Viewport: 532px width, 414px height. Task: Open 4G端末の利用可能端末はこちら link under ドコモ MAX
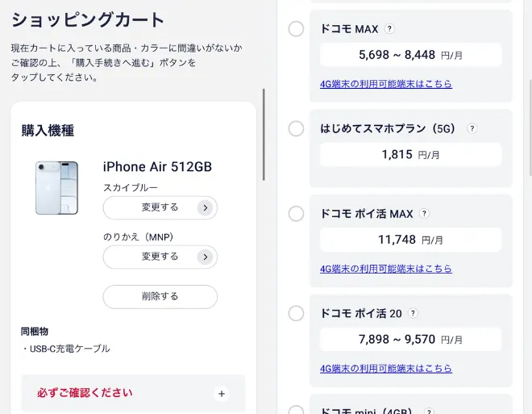click(x=385, y=84)
